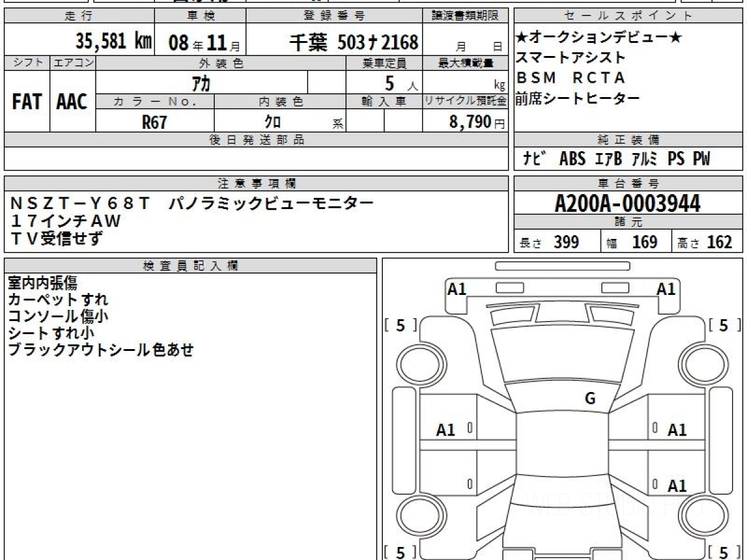The width and height of the screenshot is (747, 560).
Task: Select the ABS equipment entry
Action: (x=572, y=159)
